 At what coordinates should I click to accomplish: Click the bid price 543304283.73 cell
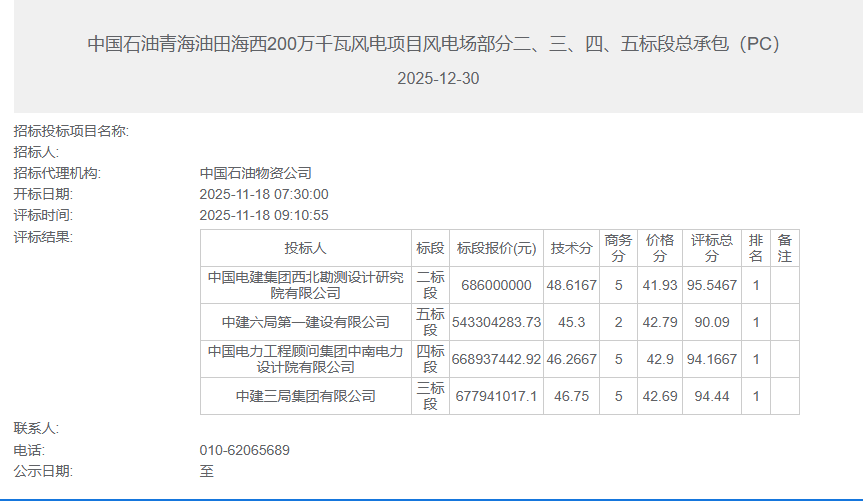496,322
